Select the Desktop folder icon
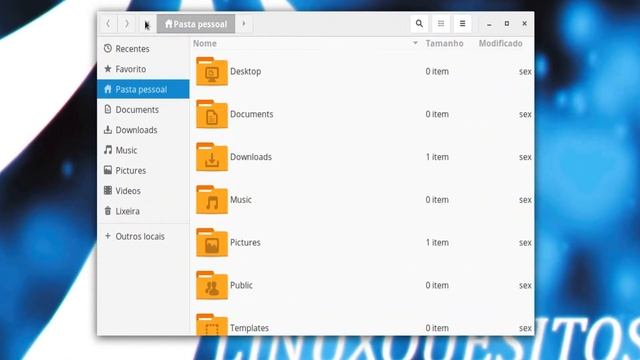Screen dimensions: 640x360 pyautogui.click(x=212, y=71)
